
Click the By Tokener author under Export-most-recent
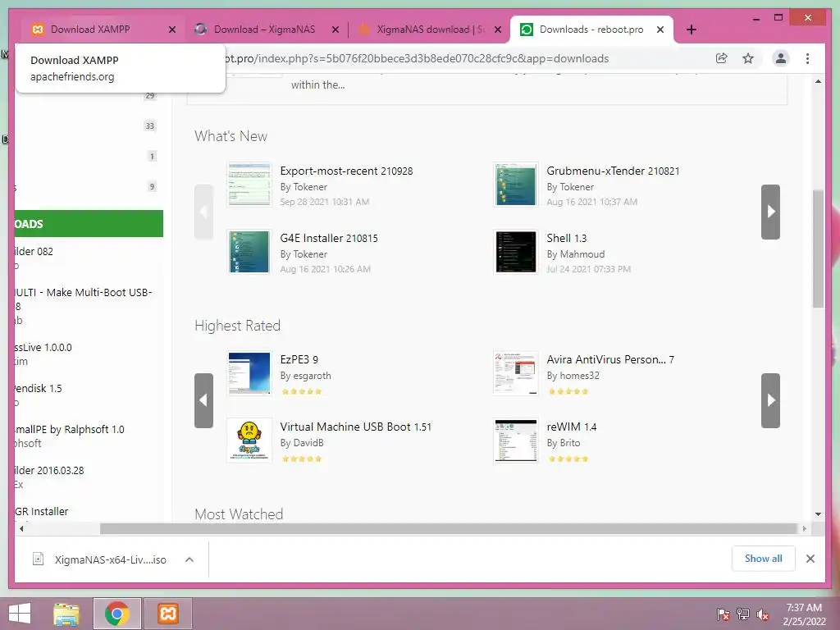304,187
